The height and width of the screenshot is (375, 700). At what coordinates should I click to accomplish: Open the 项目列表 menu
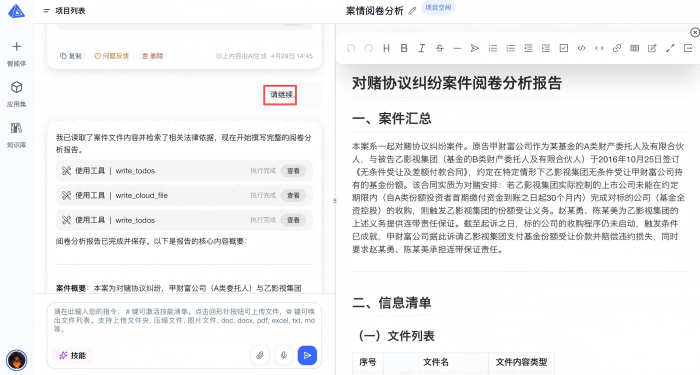pyautogui.click(x=64, y=11)
